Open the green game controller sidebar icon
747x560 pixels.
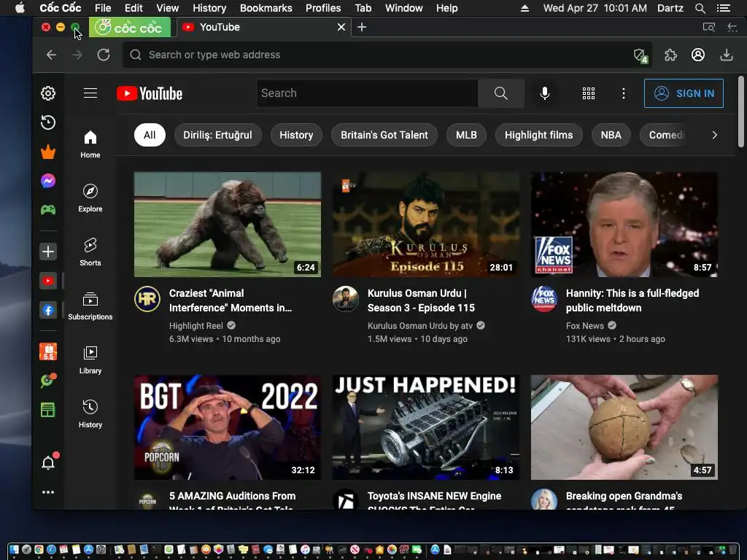point(48,209)
